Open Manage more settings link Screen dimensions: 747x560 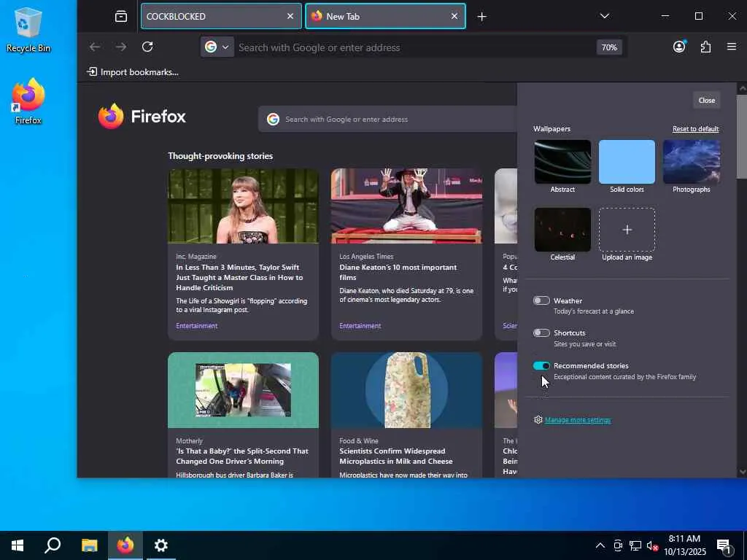[578, 420]
